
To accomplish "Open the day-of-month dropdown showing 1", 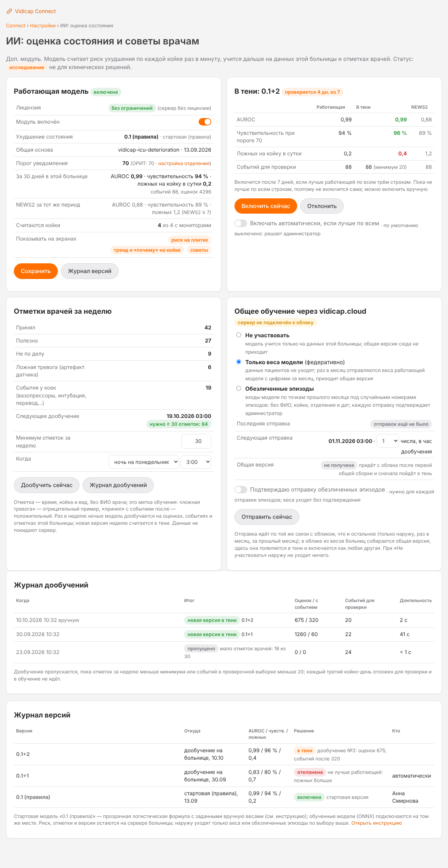I will tap(388, 441).
